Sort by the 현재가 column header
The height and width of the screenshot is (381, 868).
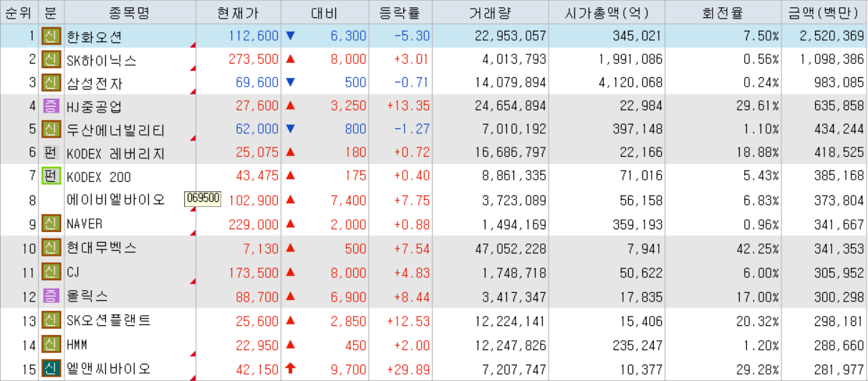tap(238, 12)
